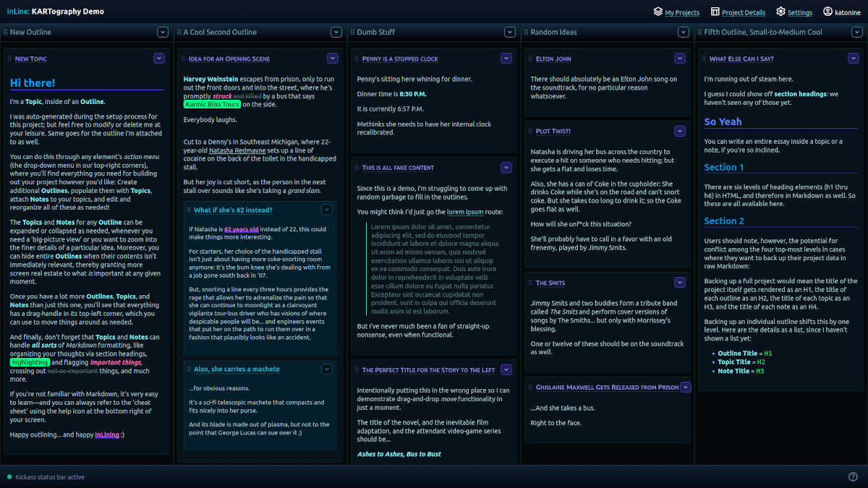Grab the Dumb Stuff outline drag handle
Image resolution: width=868 pixels, height=488 pixels.
(x=352, y=33)
